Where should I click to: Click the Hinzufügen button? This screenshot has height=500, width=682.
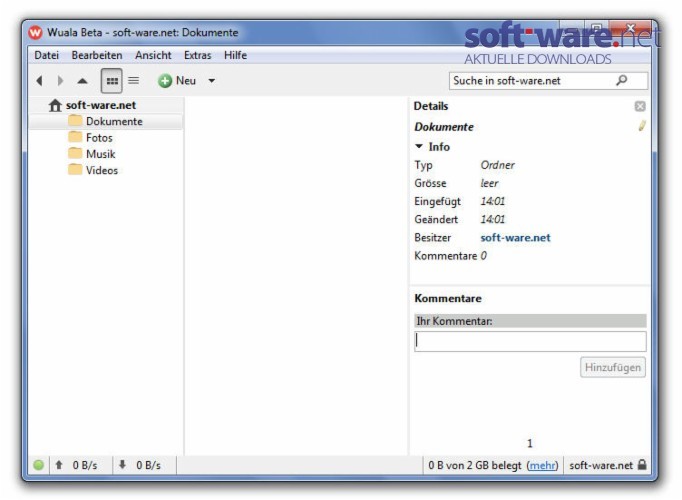pos(613,367)
